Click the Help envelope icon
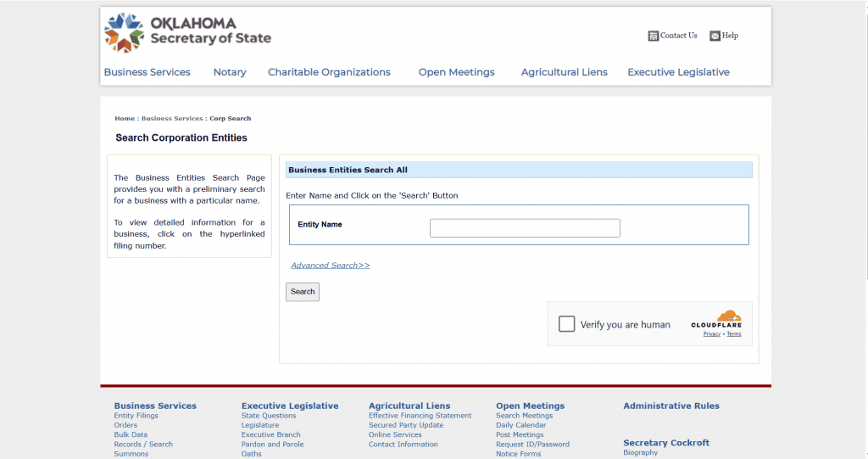This screenshot has width=868, height=459. click(715, 36)
